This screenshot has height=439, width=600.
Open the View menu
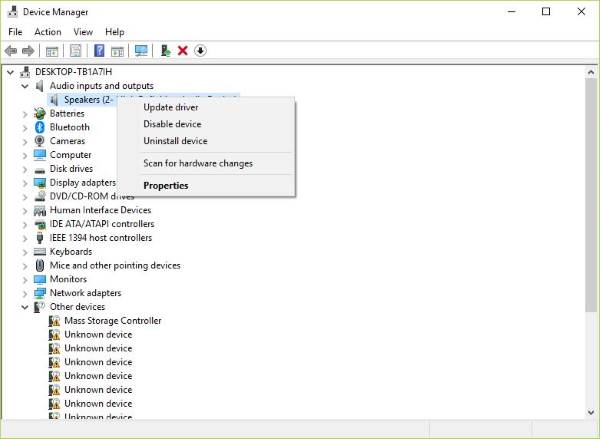tap(83, 32)
